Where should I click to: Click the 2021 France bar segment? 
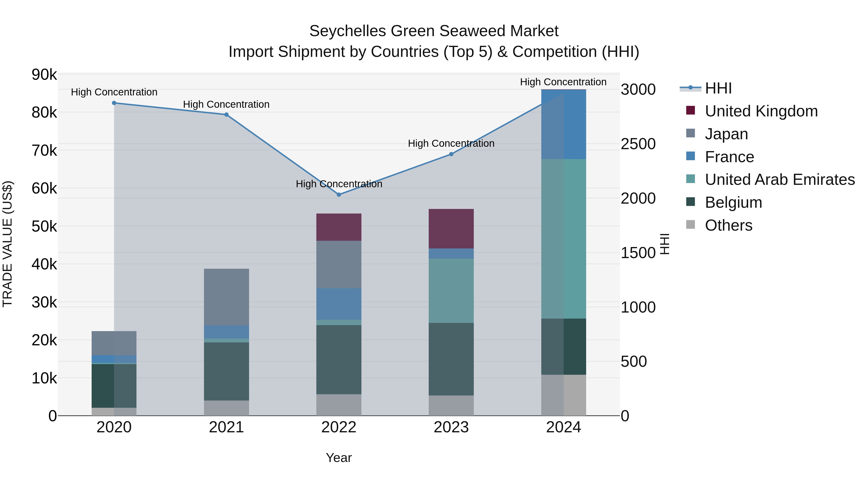[x=226, y=332]
